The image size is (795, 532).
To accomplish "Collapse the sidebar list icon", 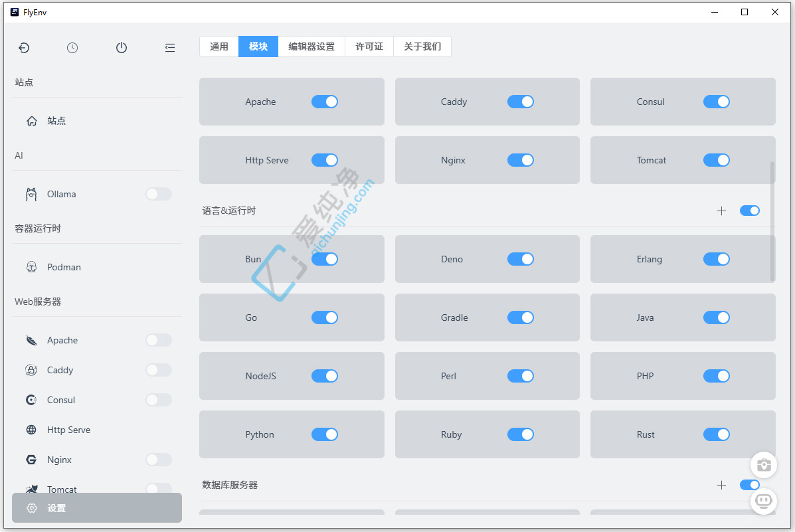I will tap(170, 48).
